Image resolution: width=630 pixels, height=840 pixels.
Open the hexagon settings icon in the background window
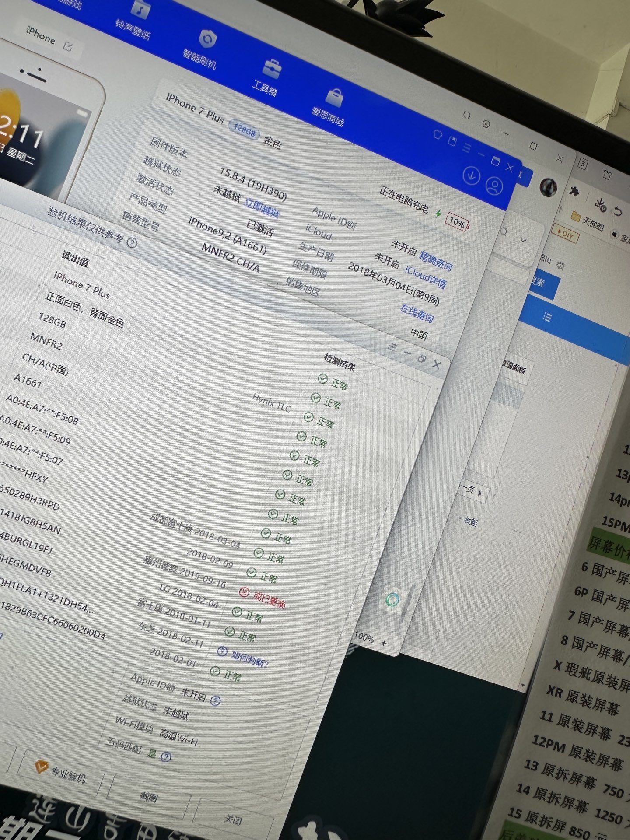coord(486,124)
